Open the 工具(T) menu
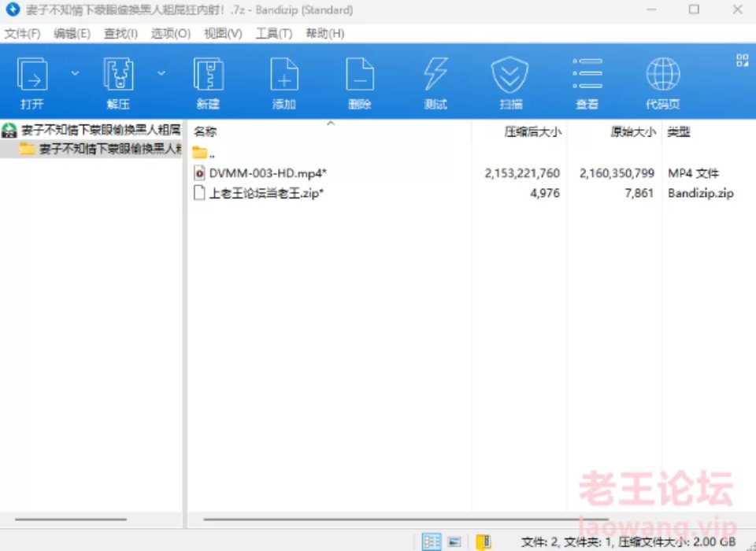This screenshot has height=551, width=756. coord(274,33)
